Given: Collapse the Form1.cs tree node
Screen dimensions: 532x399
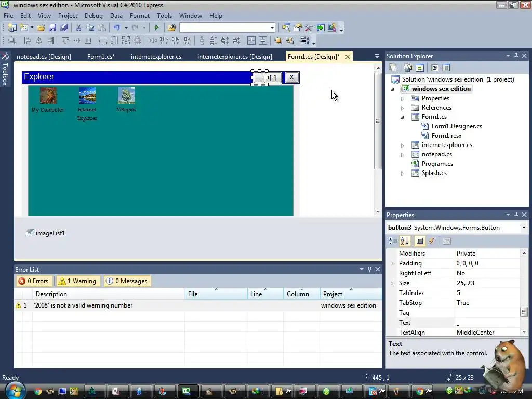Looking at the screenshot, I should (x=403, y=117).
